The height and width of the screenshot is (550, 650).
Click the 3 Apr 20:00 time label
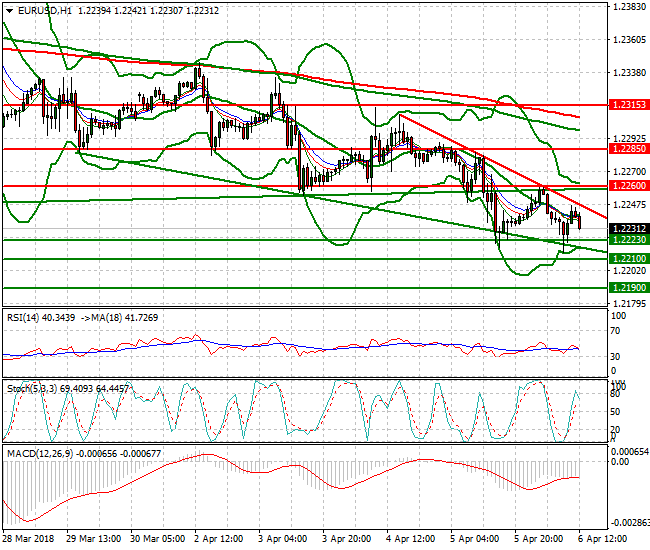point(347,539)
